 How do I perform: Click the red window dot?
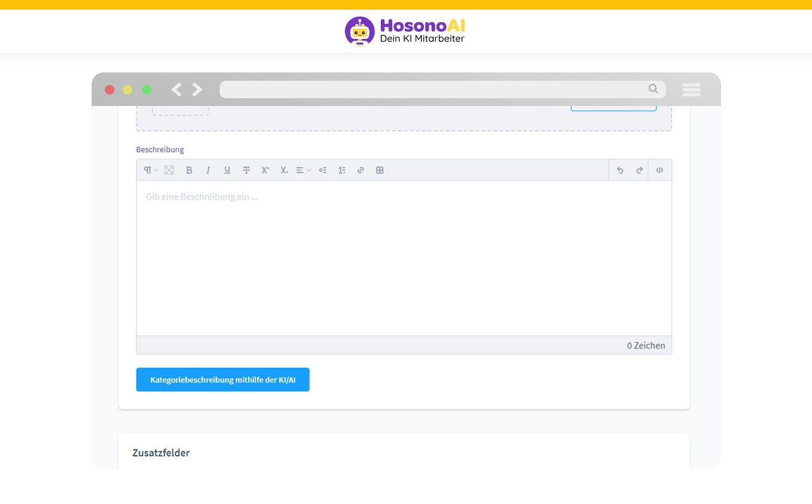(110, 90)
